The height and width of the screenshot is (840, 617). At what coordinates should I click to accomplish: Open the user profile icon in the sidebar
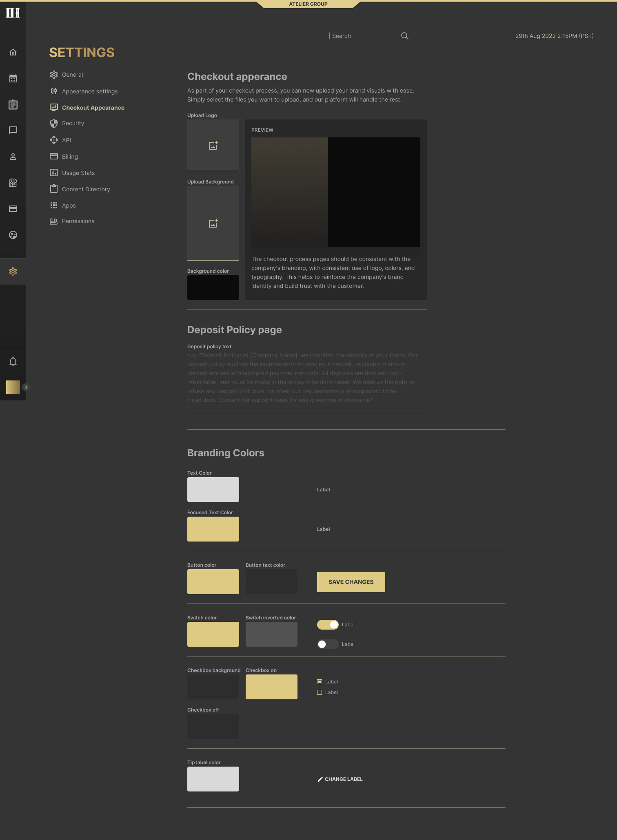pyautogui.click(x=13, y=157)
